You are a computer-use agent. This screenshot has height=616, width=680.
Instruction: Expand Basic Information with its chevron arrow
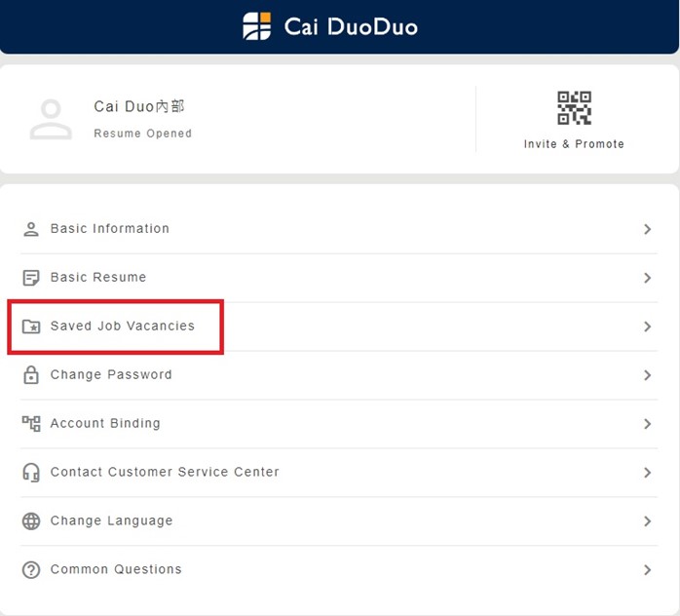coord(648,229)
